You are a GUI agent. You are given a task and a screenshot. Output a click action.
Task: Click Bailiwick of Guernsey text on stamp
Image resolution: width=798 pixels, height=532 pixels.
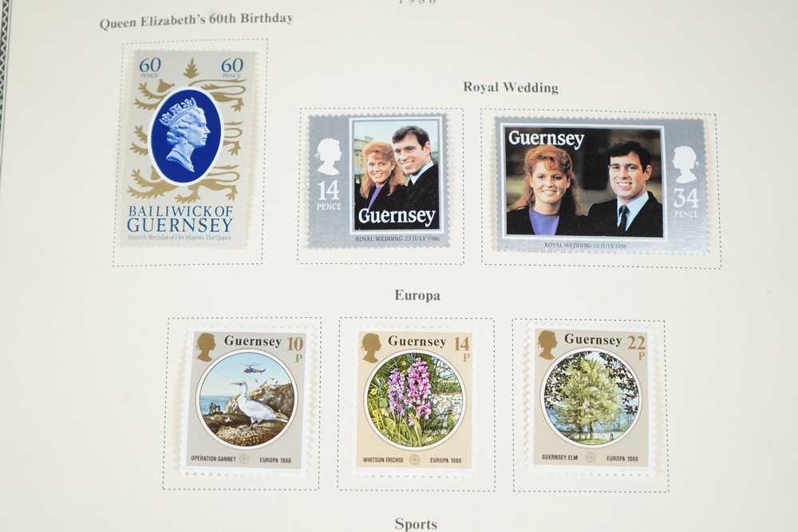tap(180, 219)
